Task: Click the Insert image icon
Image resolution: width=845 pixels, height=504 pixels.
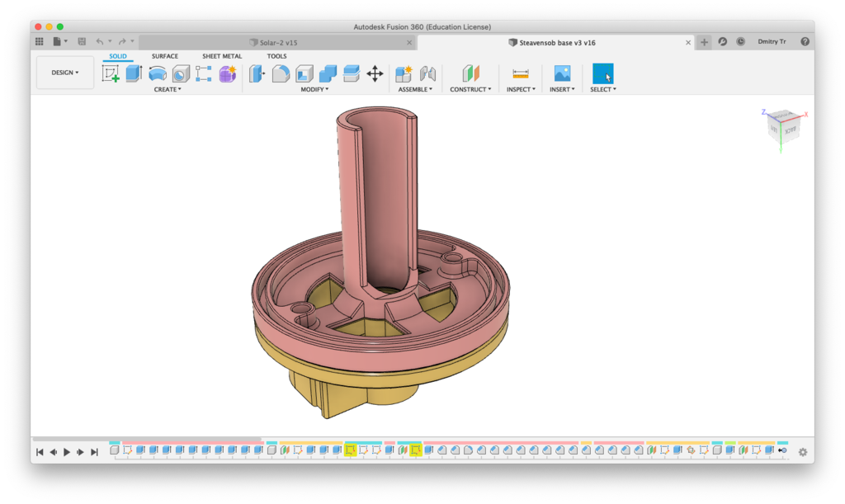Action: click(x=562, y=73)
